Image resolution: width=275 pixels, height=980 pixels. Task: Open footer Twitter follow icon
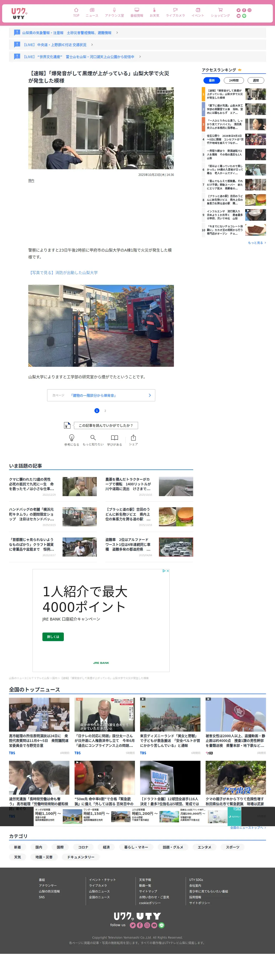(133, 925)
